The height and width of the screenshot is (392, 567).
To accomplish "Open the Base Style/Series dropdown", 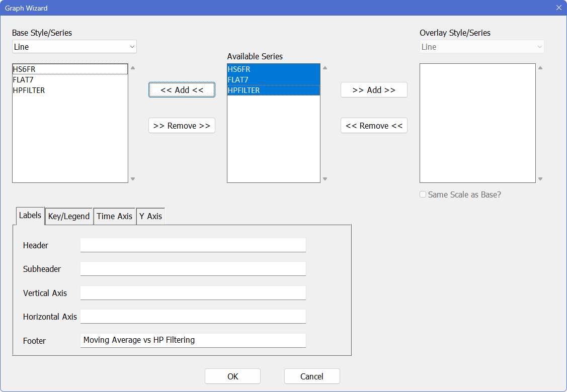I will [74, 47].
